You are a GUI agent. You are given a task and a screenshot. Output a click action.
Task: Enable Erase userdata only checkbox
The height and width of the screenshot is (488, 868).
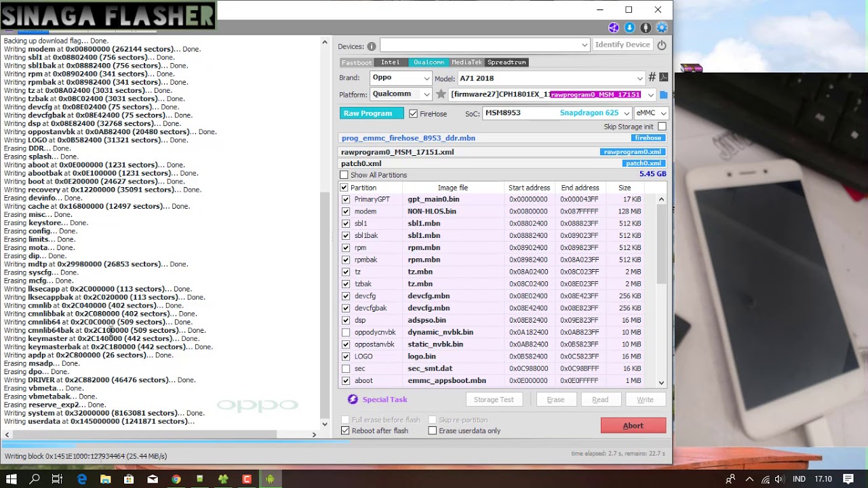(432, 431)
